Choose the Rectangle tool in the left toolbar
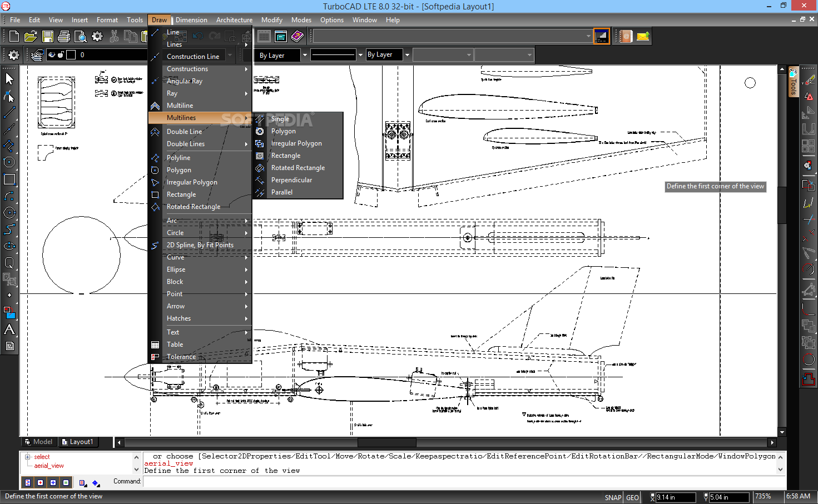818x504 pixels. [x=9, y=179]
